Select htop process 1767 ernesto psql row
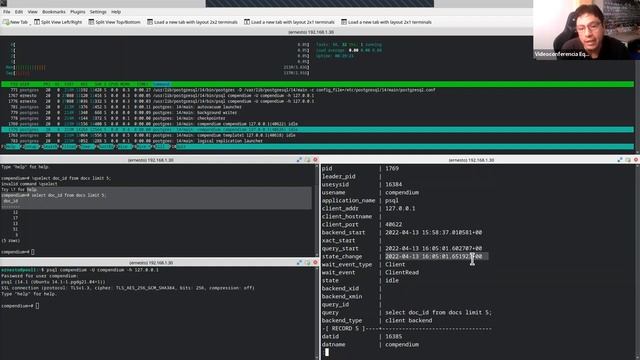Screen dimensions: 640x360 (x=318, y=96)
